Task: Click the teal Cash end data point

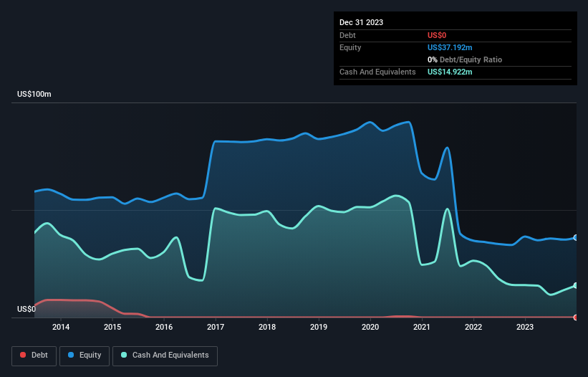Action: coord(576,285)
